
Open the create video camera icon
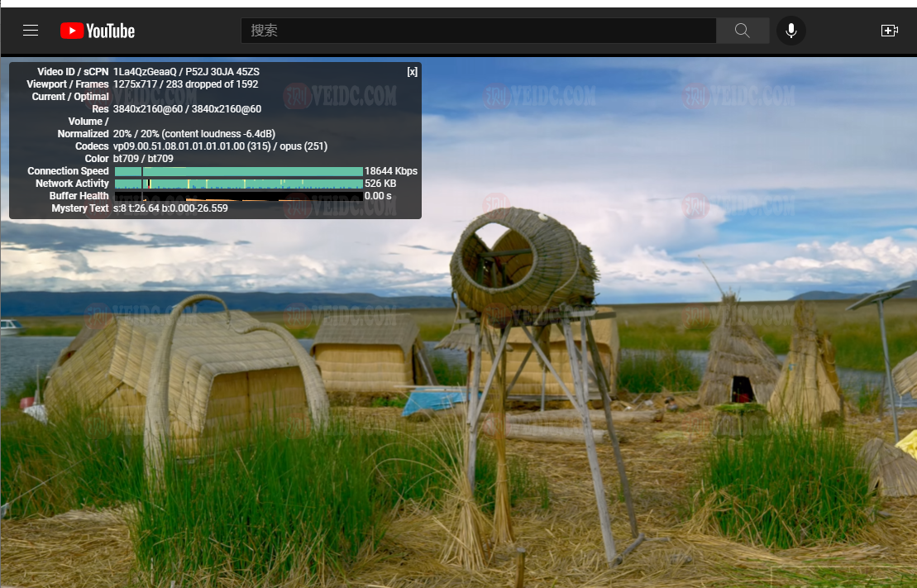(x=889, y=31)
